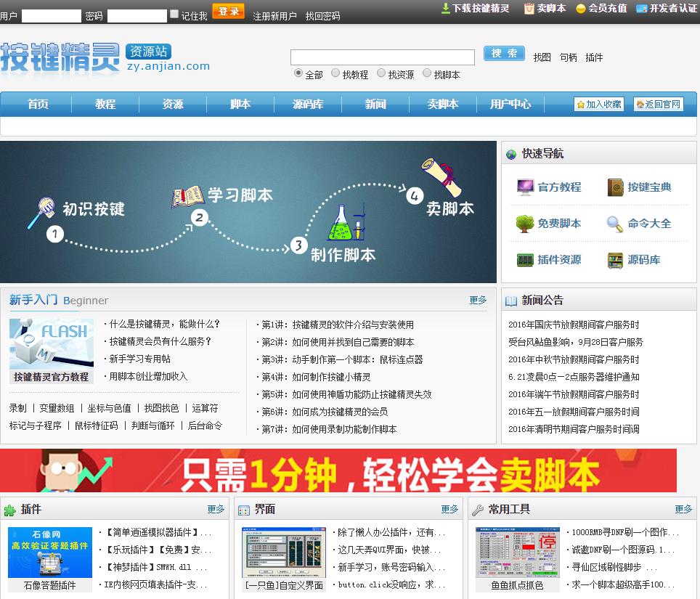Open the 资源 nav tab
This screenshot has width=700, height=599.
coord(173,104)
